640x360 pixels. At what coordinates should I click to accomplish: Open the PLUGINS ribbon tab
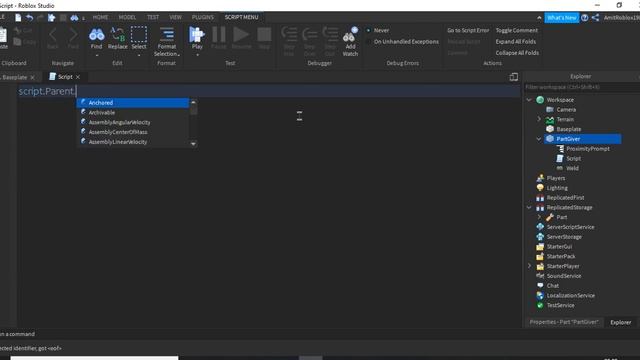[203, 17]
